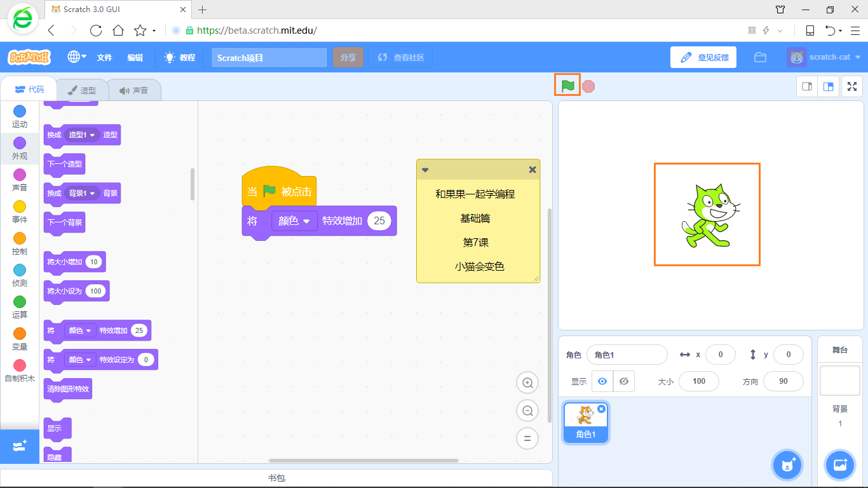Close the yellow comment note
The height and width of the screenshot is (488, 868).
click(x=532, y=170)
